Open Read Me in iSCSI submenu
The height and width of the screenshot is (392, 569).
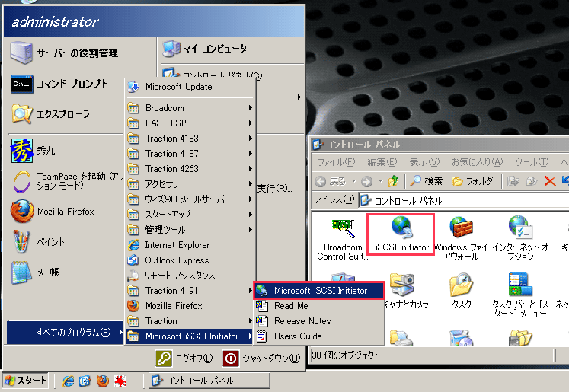tap(318, 306)
